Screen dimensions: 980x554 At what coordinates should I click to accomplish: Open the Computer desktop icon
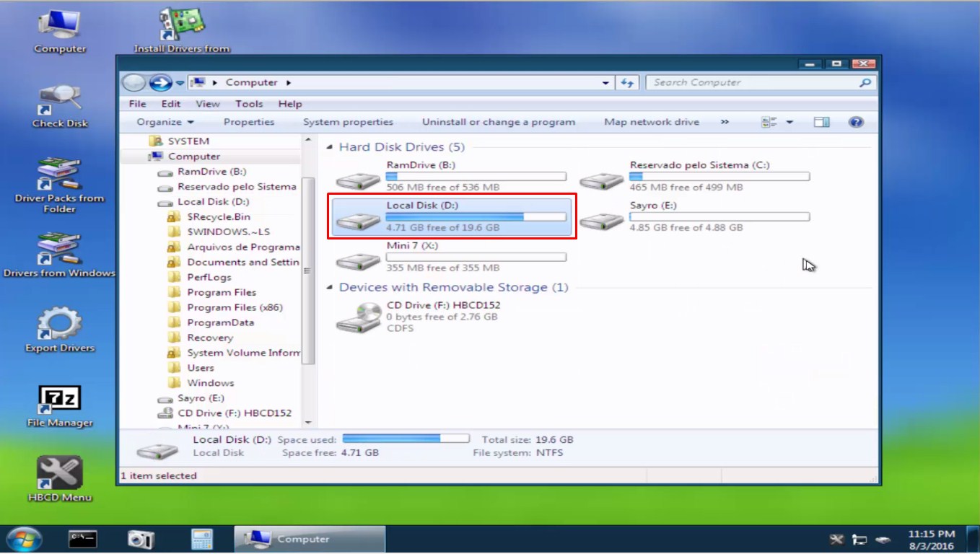[60, 30]
